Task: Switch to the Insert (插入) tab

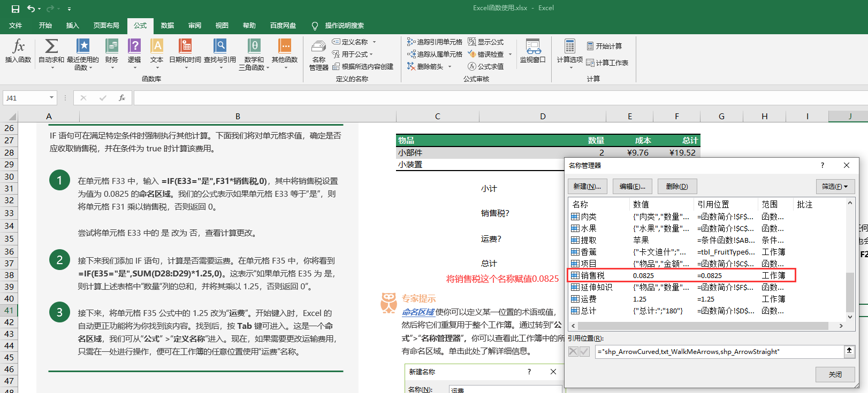Action: [72, 25]
